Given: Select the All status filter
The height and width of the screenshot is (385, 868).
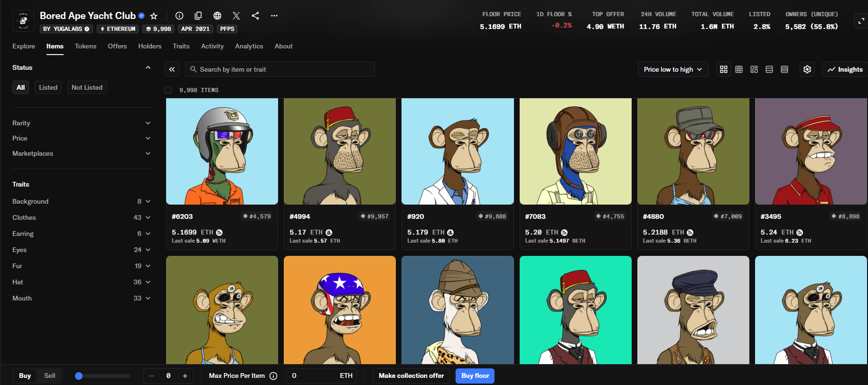Looking at the screenshot, I should [x=21, y=87].
